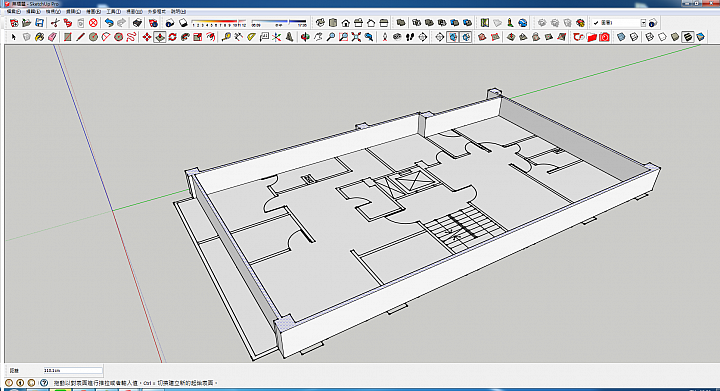Click the Google Earth globe icon
Image resolution: width=720 pixels, height=391 pixels.
pyautogui.click(x=523, y=22)
